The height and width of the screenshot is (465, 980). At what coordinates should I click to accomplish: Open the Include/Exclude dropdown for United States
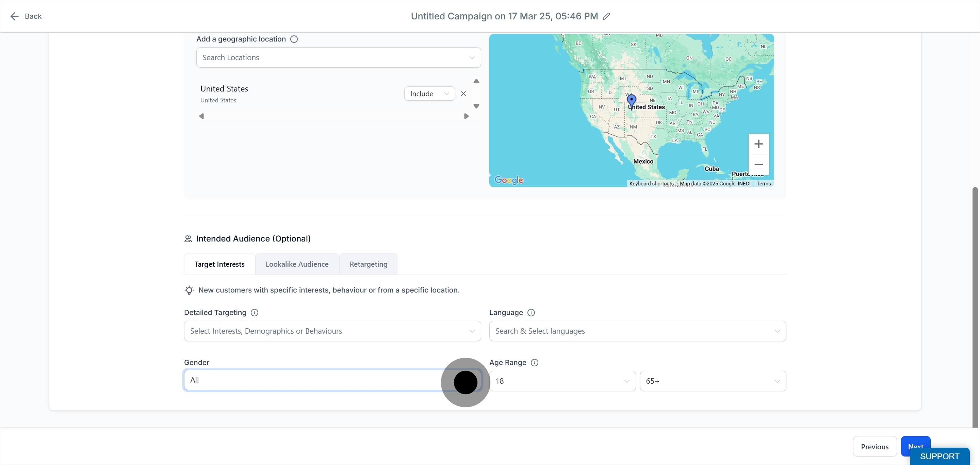(x=429, y=94)
